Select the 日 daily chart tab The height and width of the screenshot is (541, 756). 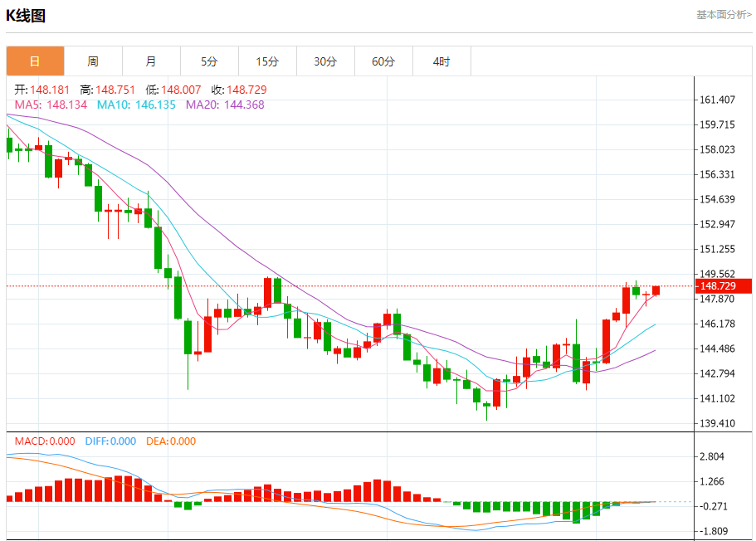(x=35, y=61)
